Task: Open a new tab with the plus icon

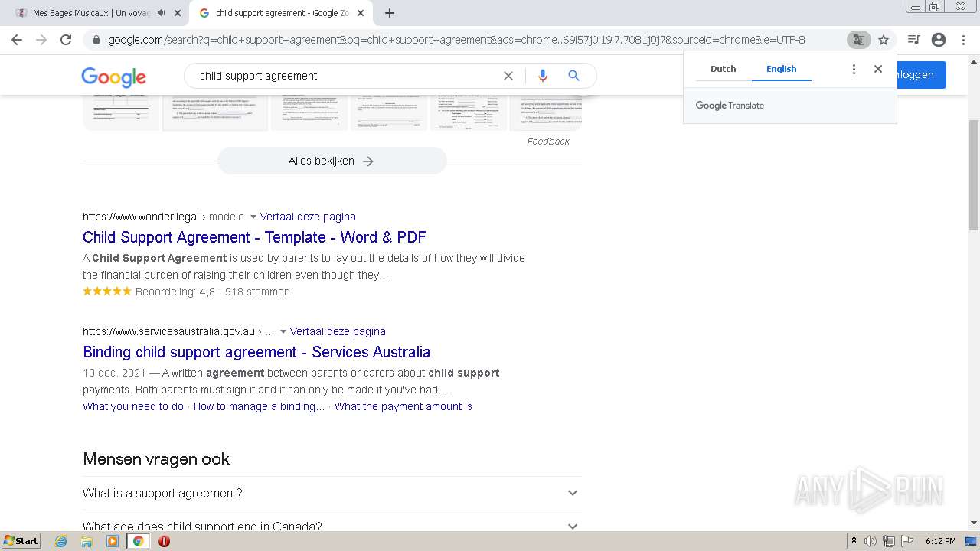Action: (x=390, y=13)
